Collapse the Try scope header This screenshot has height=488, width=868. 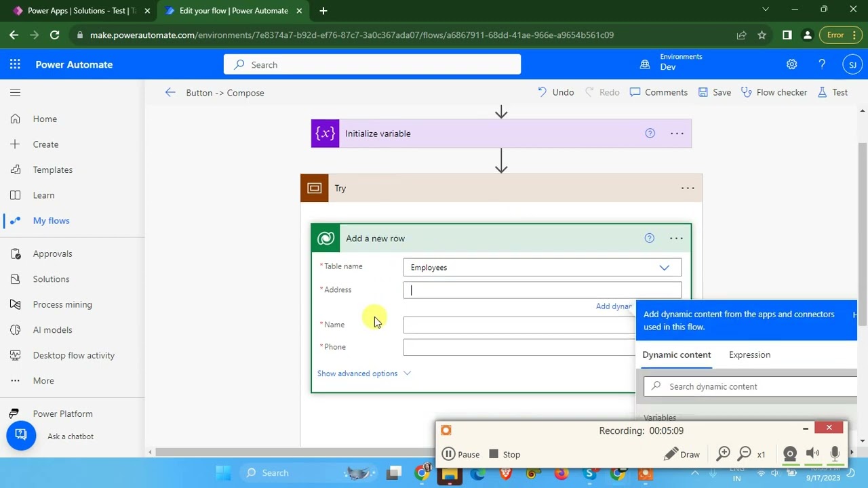pos(501,188)
